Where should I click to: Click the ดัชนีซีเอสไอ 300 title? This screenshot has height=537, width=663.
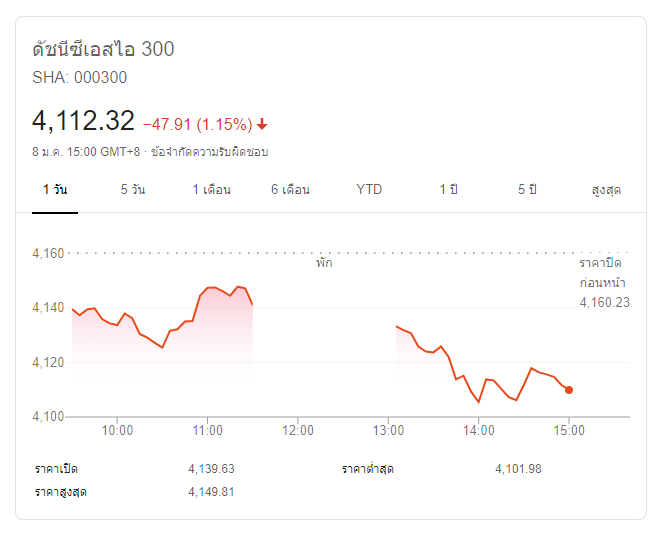(x=104, y=49)
